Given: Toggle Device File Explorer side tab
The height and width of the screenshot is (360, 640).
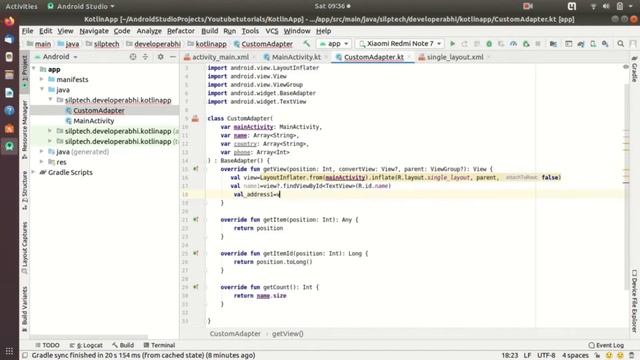Looking at the screenshot, I should point(634,300).
